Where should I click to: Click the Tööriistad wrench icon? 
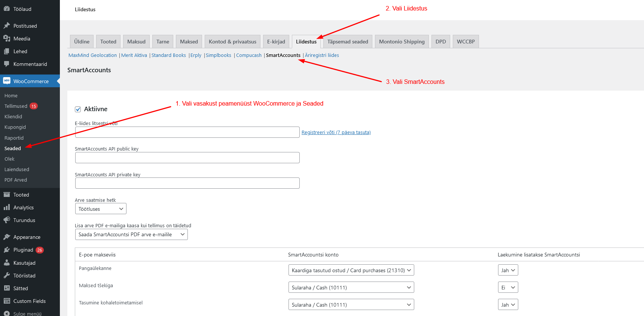tap(7, 276)
